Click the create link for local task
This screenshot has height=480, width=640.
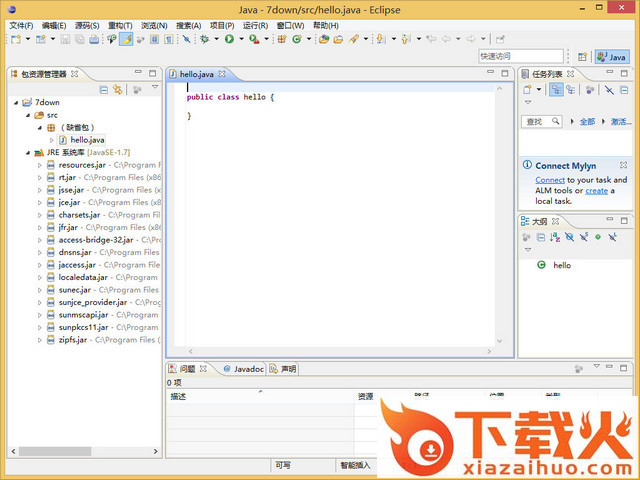pos(597,191)
